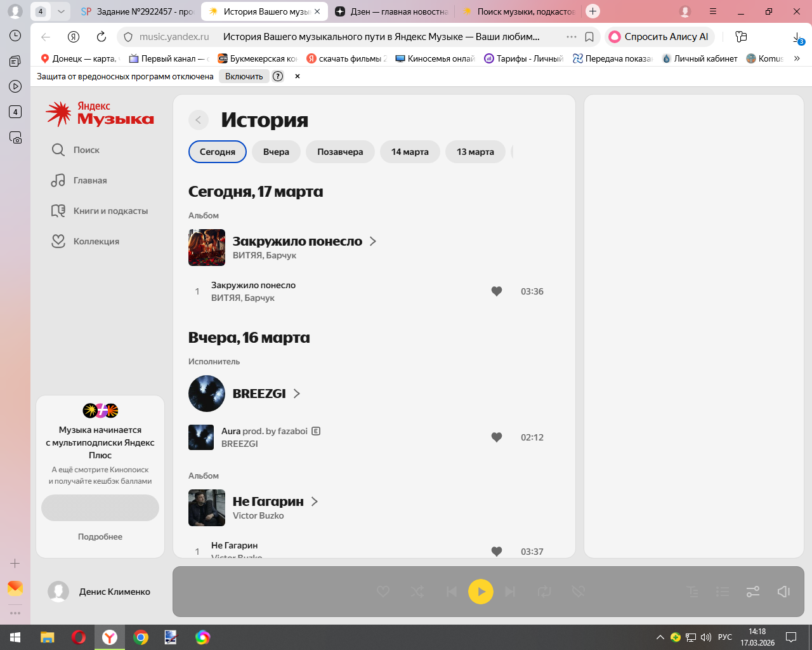Open File Explorer from the taskbar
The width and height of the screenshot is (812, 650).
pyautogui.click(x=48, y=637)
